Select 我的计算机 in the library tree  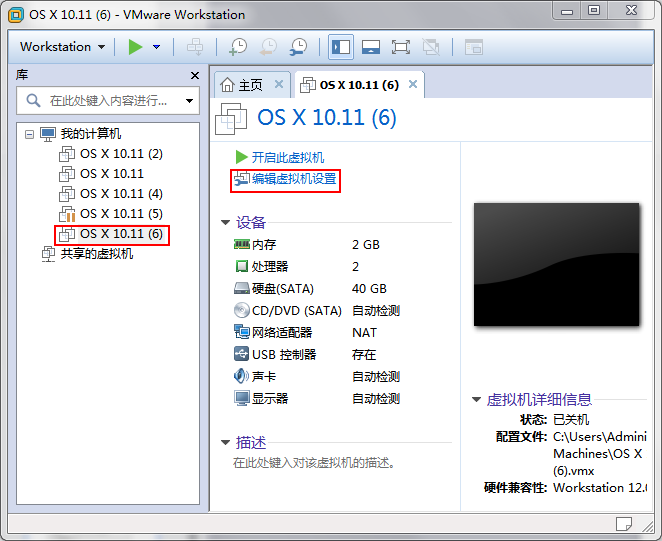click(91, 134)
